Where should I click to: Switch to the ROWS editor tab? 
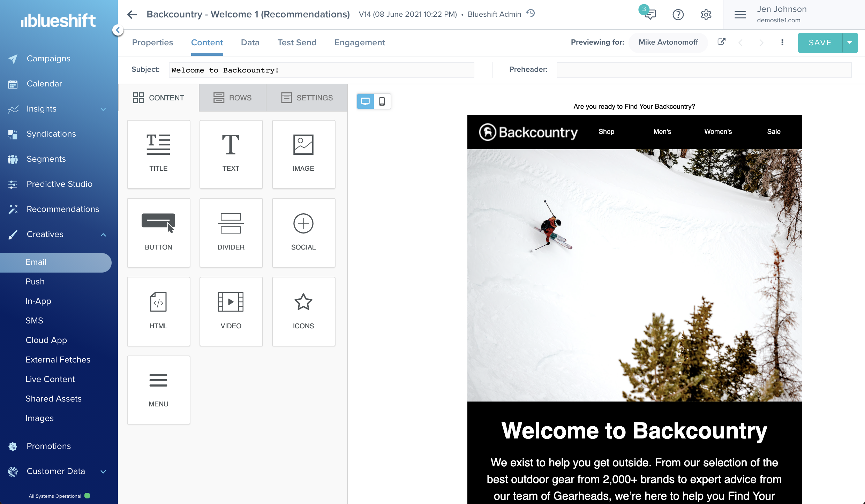click(x=233, y=98)
